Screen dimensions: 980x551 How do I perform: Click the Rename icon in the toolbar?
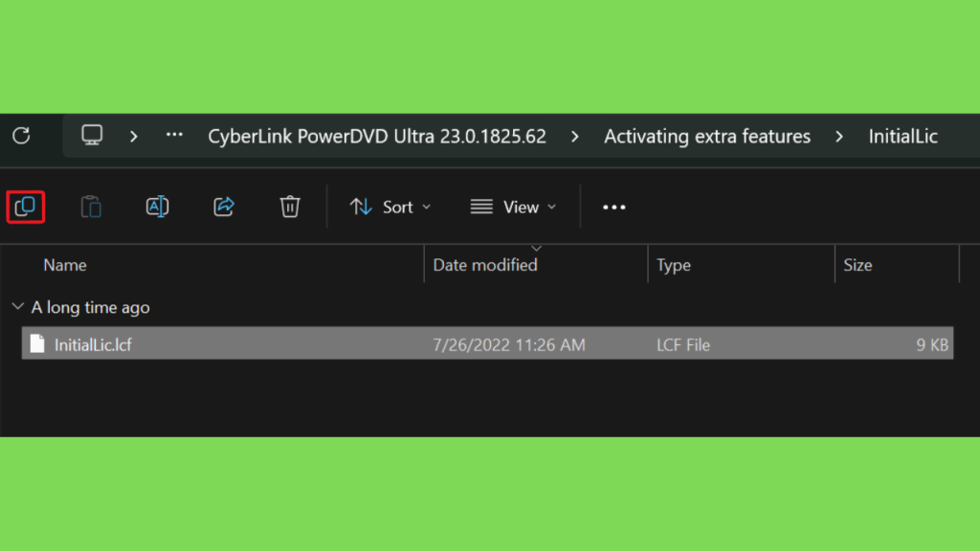(x=158, y=207)
